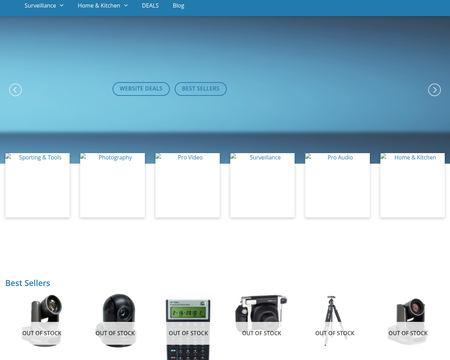Viewport: 450px width, 360px height.
Task: View the first PTZ camera product
Action: [42, 321]
